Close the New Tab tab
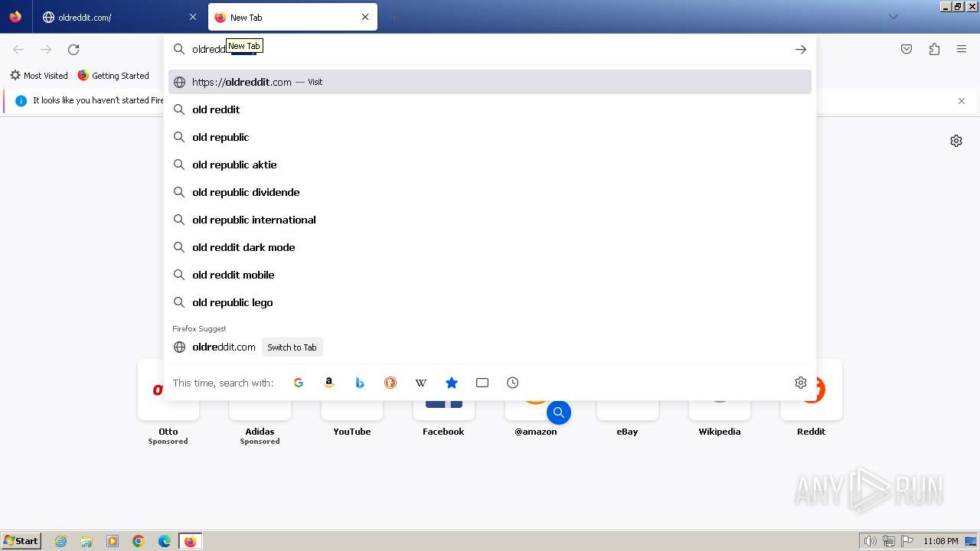Viewport: 980px width, 551px height. 365,17
